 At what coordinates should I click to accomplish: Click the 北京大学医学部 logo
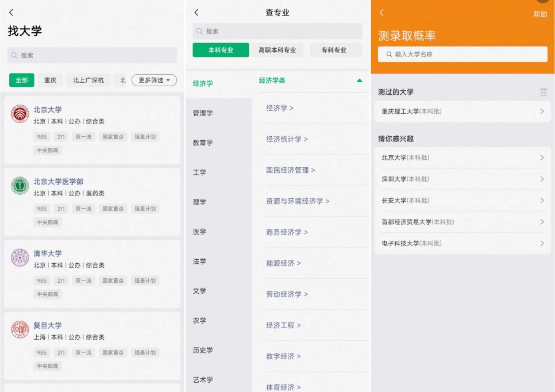tap(20, 186)
